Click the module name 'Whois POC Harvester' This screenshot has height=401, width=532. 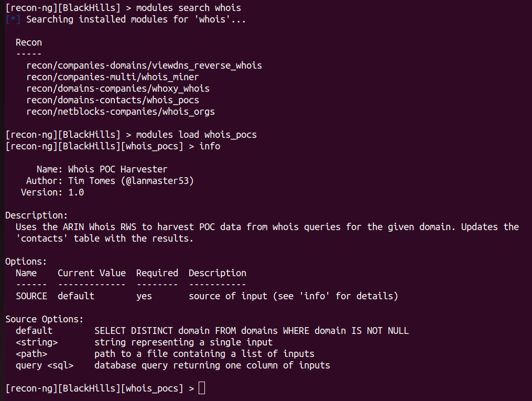point(118,169)
